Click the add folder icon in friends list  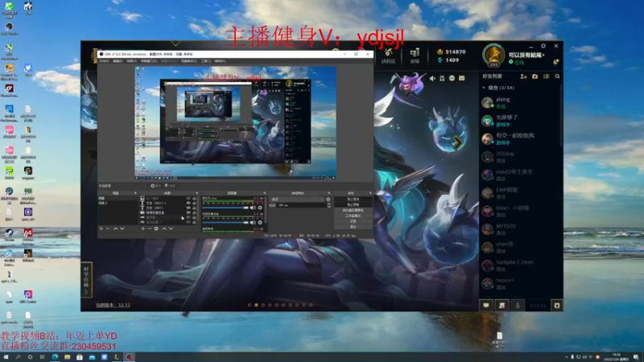tap(535, 76)
